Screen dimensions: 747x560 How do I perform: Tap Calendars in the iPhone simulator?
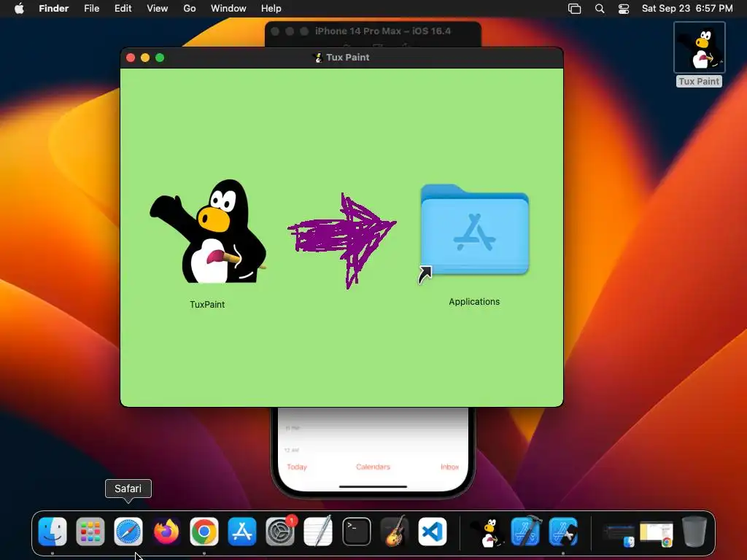[x=373, y=467]
